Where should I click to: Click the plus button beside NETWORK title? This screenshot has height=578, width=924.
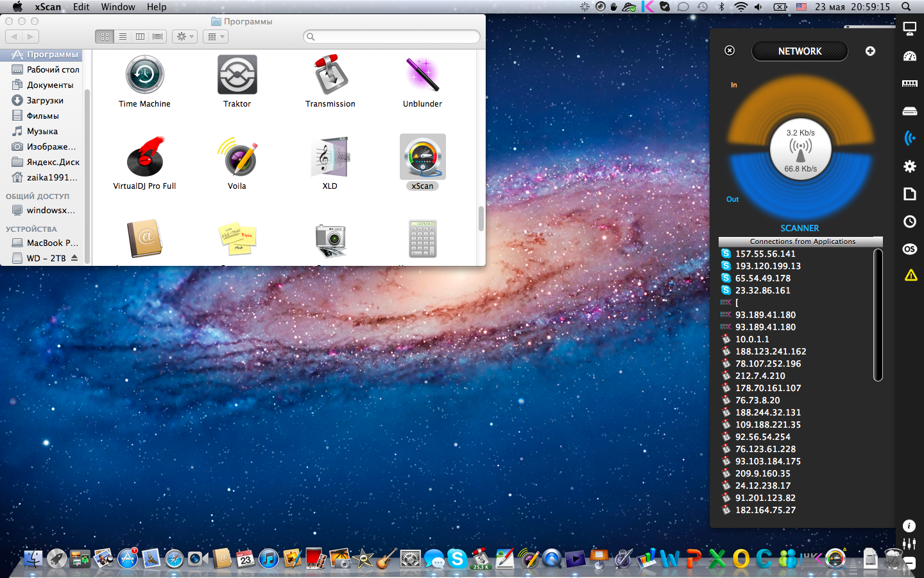[870, 51]
